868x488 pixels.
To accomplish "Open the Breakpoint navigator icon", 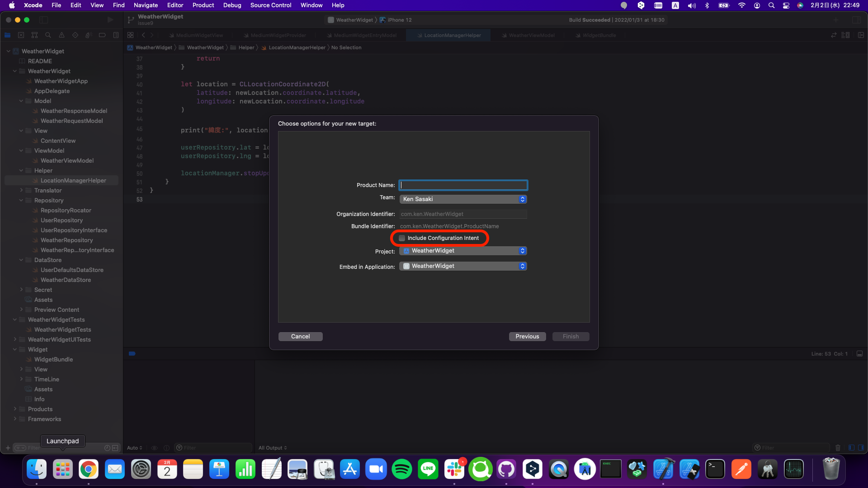I will pyautogui.click(x=102, y=35).
